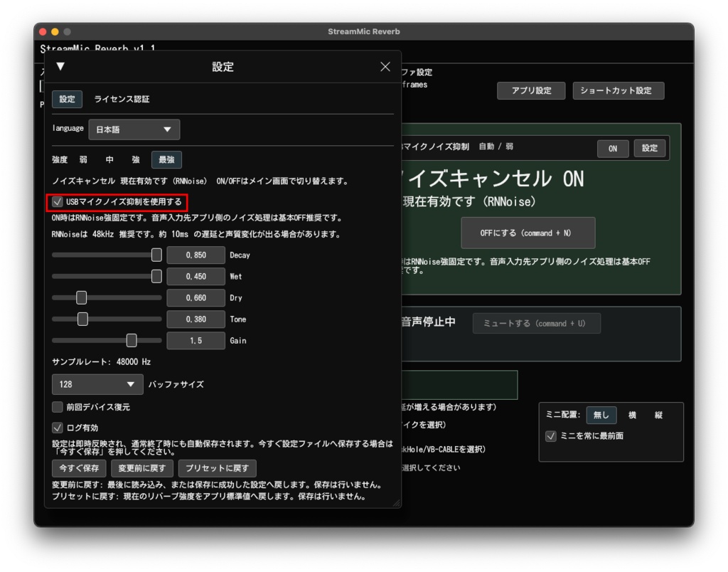728x572 pixels.
Task: Click the 変更前に戻す button
Action: tap(142, 468)
